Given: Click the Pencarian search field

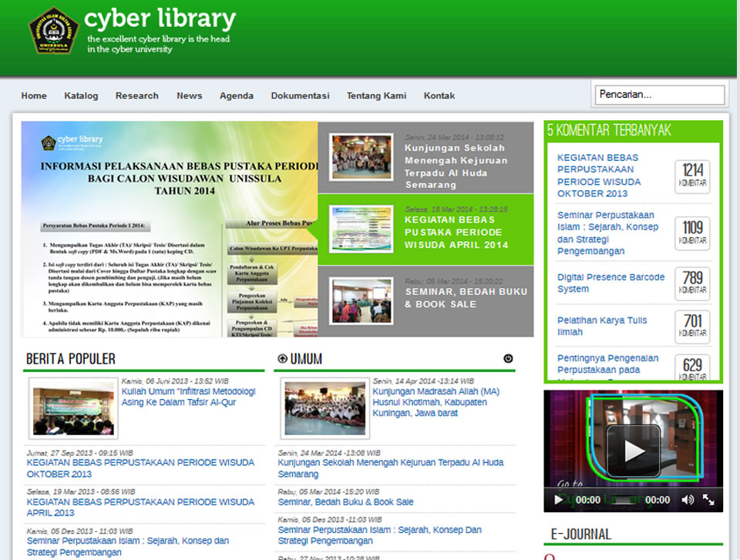Looking at the screenshot, I should coord(659,95).
